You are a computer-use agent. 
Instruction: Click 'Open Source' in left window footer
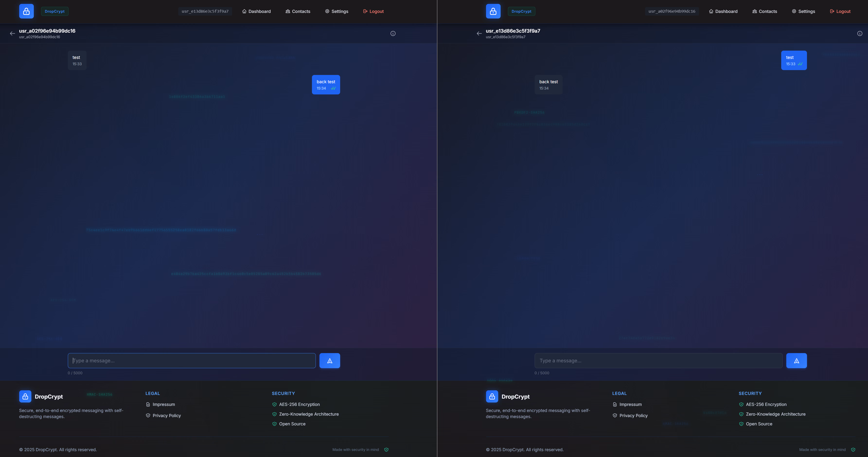pos(292,424)
